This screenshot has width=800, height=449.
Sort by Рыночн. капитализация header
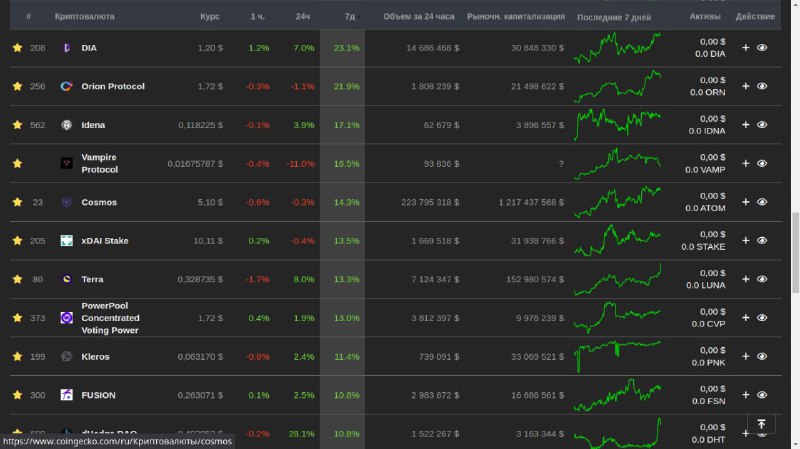(x=516, y=16)
